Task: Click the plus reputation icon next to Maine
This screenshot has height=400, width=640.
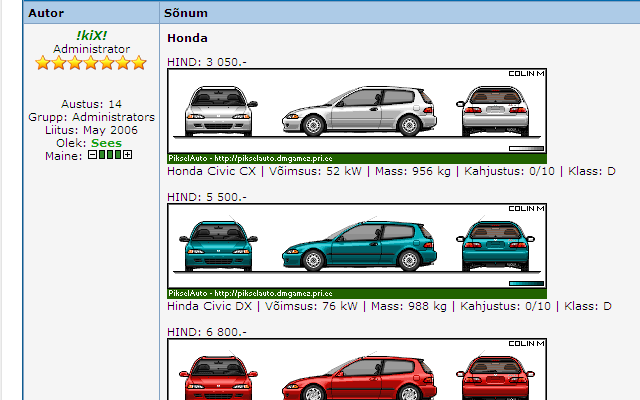Action: coord(128,155)
